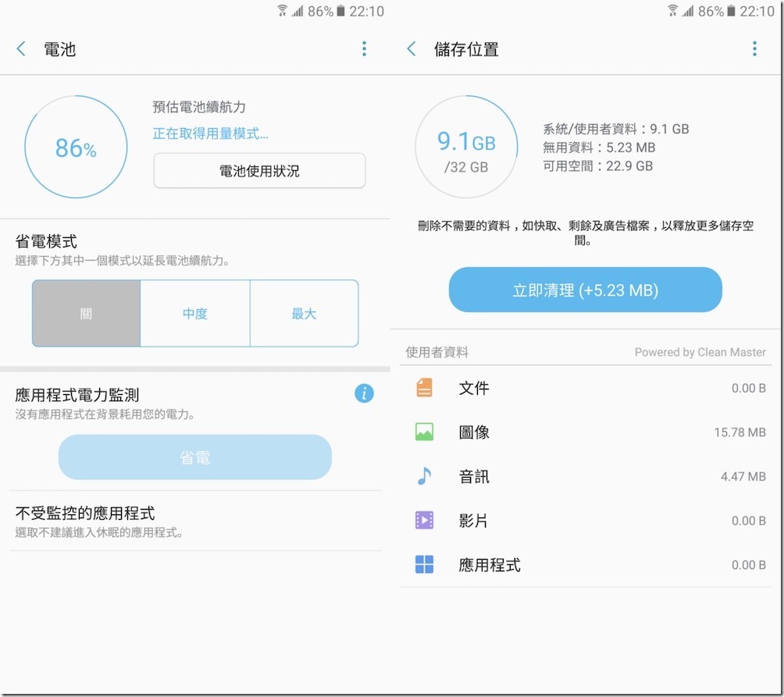Tap the 9.1GB storage usage circle
Image resolution: width=784 pixels, height=697 pixels.
click(x=466, y=148)
